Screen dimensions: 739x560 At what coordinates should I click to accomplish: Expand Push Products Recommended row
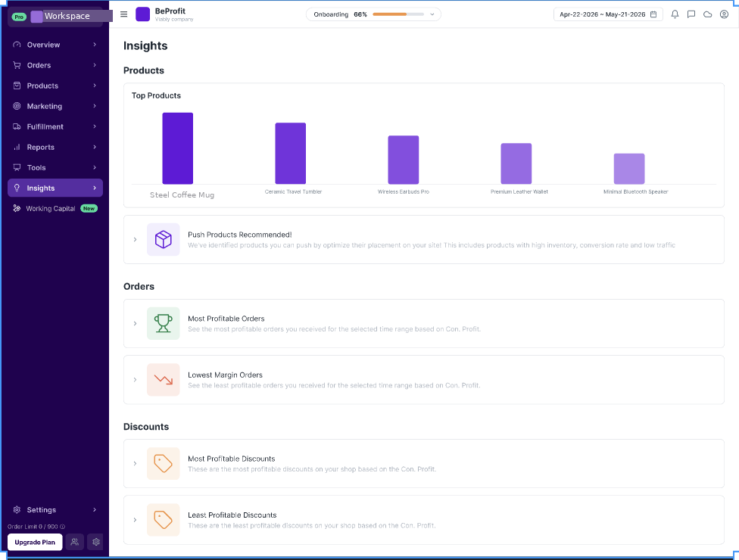(x=135, y=240)
